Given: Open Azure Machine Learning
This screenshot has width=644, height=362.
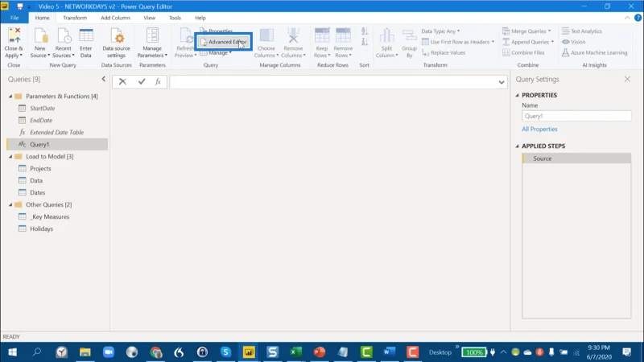Looking at the screenshot, I should pos(595,52).
